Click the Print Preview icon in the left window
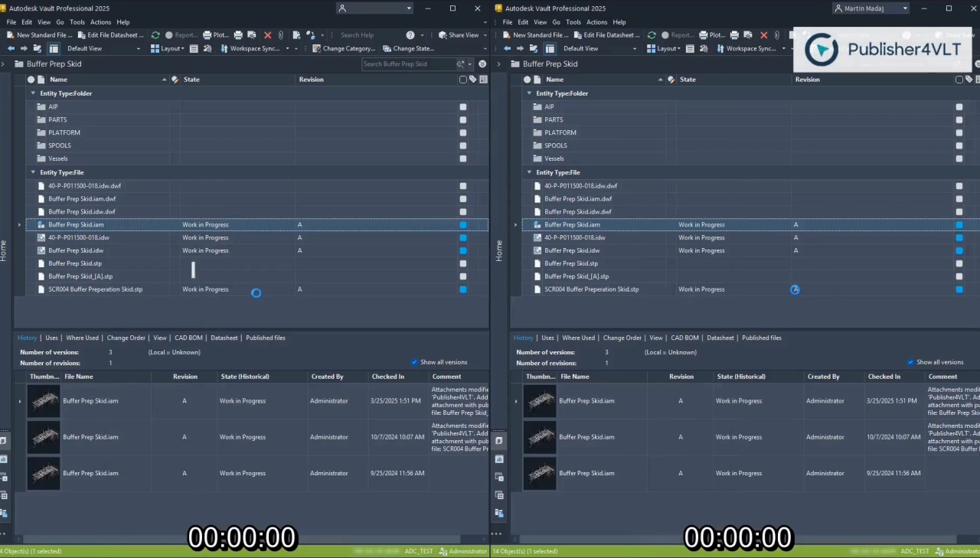The width and height of the screenshot is (980, 558). pyautogui.click(x=251, y=35)
